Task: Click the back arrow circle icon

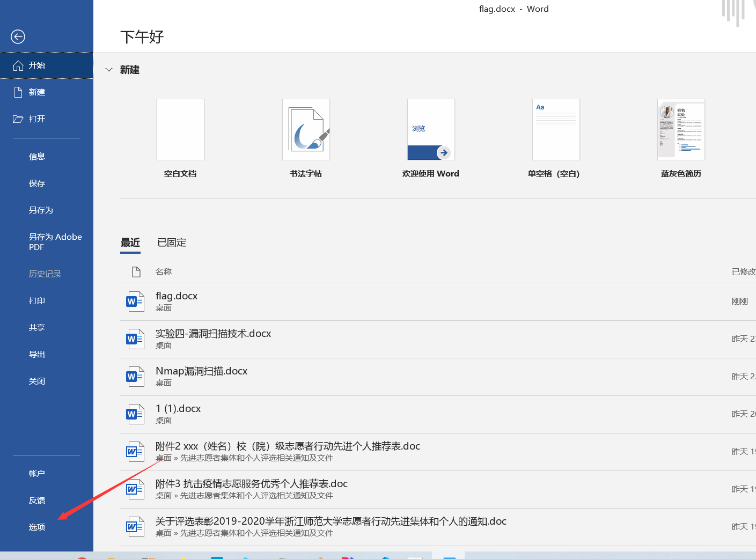Action: tap(18, 36)
